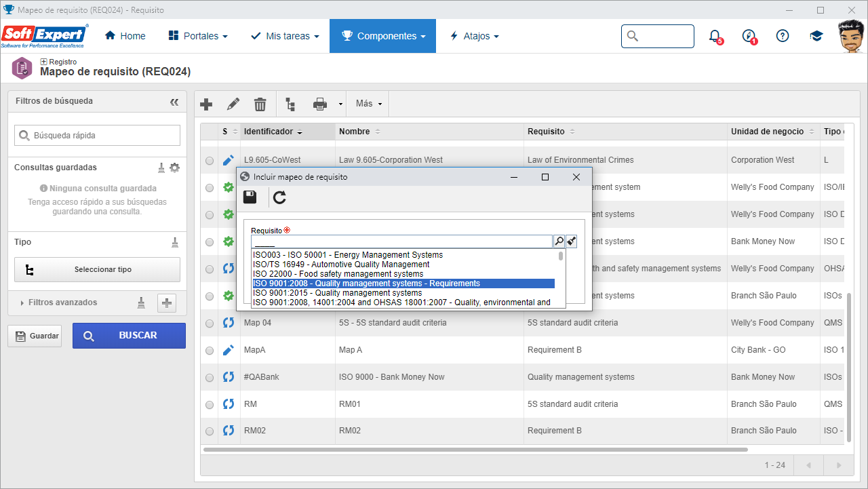
Task: Open the Mis tareas dropdown menu
Action: click(285, 36)
